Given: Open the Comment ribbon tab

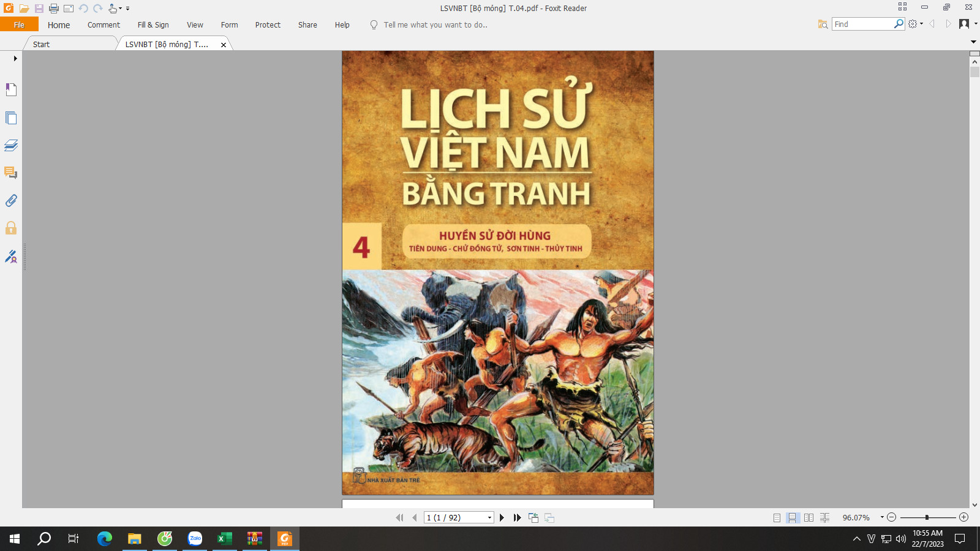Looking at the screenshot, I should point(104,25).
